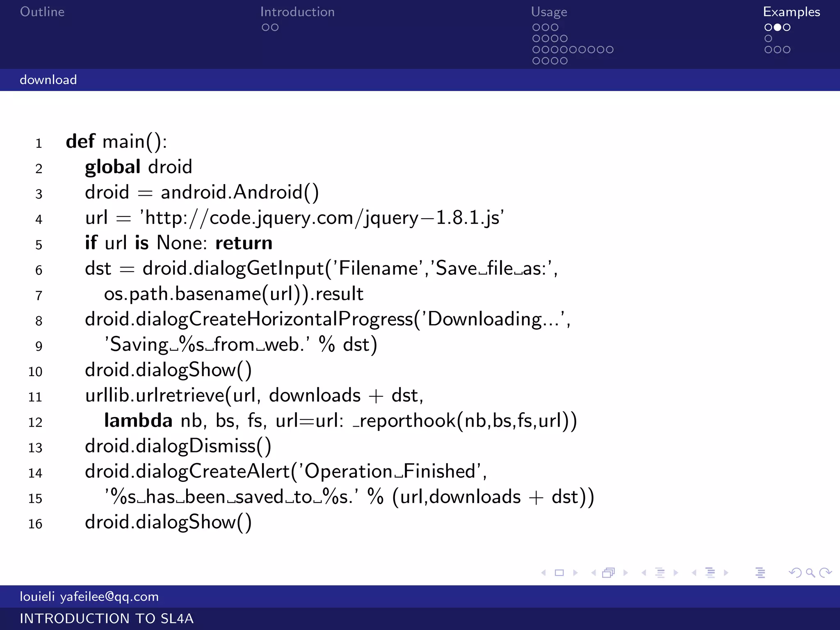Advance to next slide using right arrow
Viewport: 840px width, 630px height.
575,573
